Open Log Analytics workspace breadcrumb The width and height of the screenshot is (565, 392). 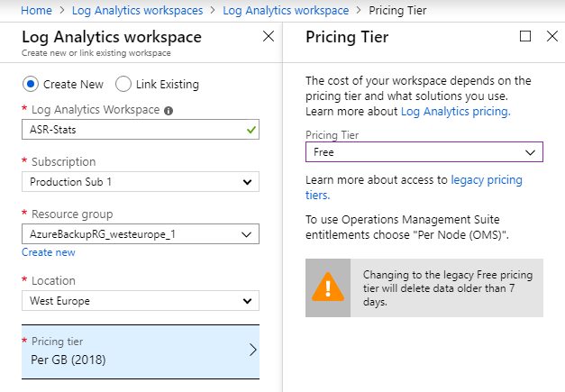(x=286, y=11)
